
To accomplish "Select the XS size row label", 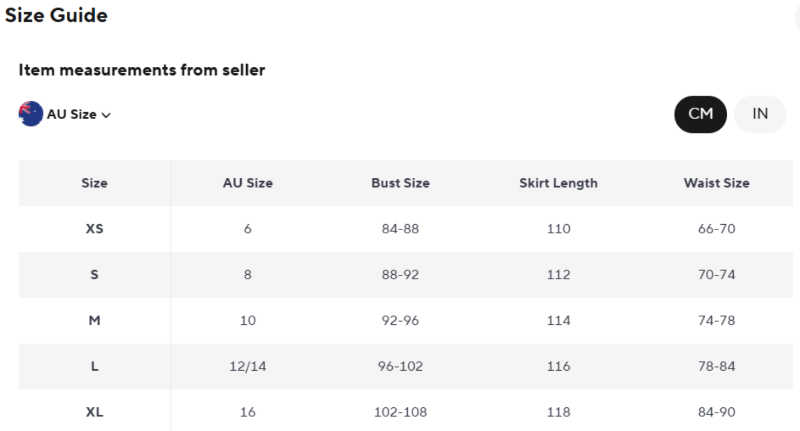I will [x=94, y=229].
